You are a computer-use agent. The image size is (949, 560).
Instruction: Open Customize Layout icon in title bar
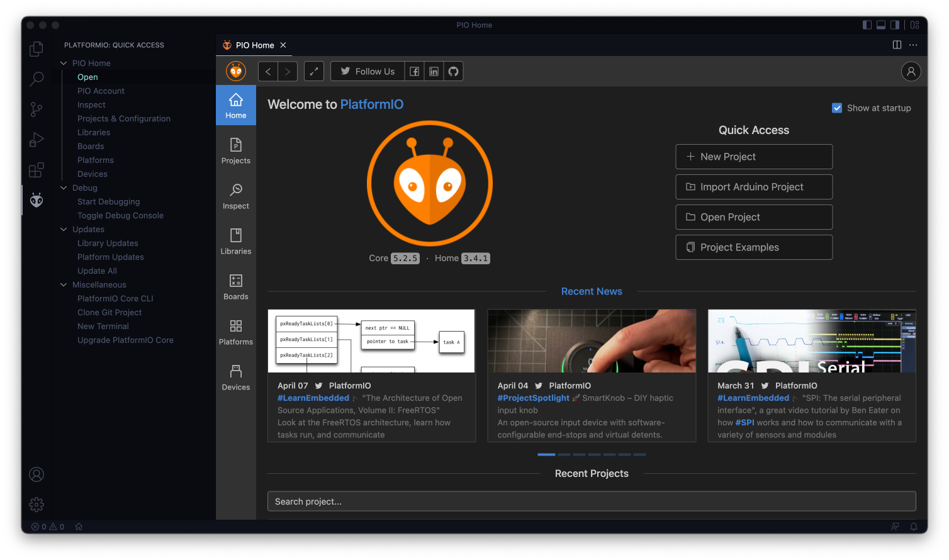tap(915, 25)
